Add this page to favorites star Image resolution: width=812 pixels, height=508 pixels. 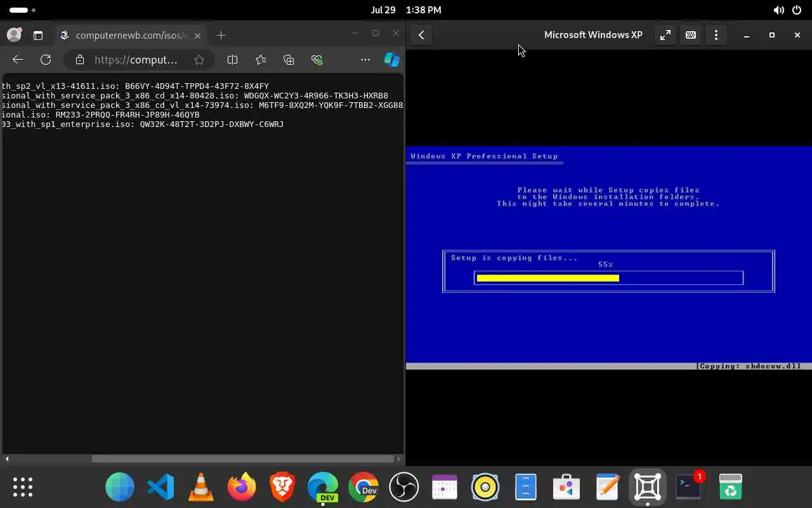tap(199, 60)
